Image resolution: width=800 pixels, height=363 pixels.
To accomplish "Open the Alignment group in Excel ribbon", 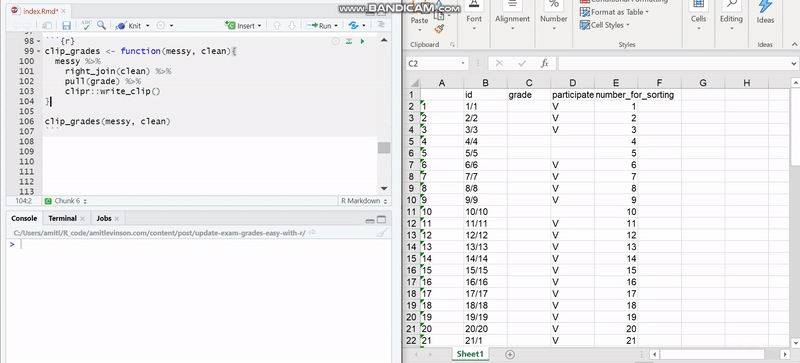I will click(512, 18).
